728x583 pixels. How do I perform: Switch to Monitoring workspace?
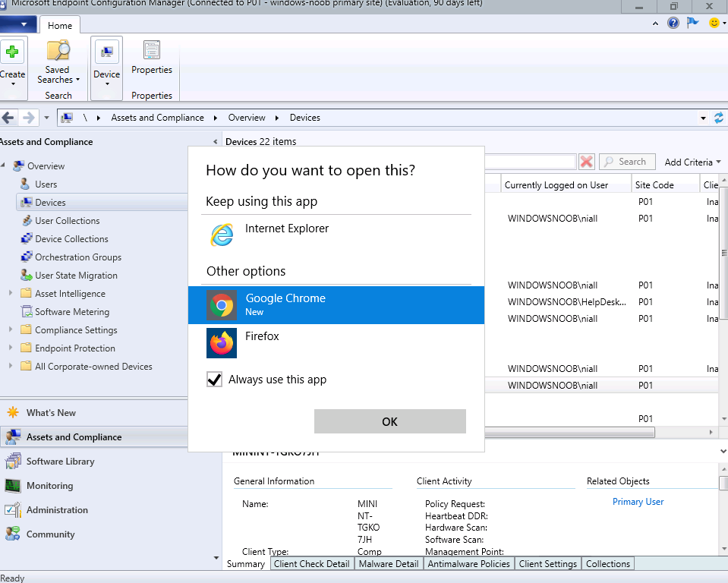49,486
